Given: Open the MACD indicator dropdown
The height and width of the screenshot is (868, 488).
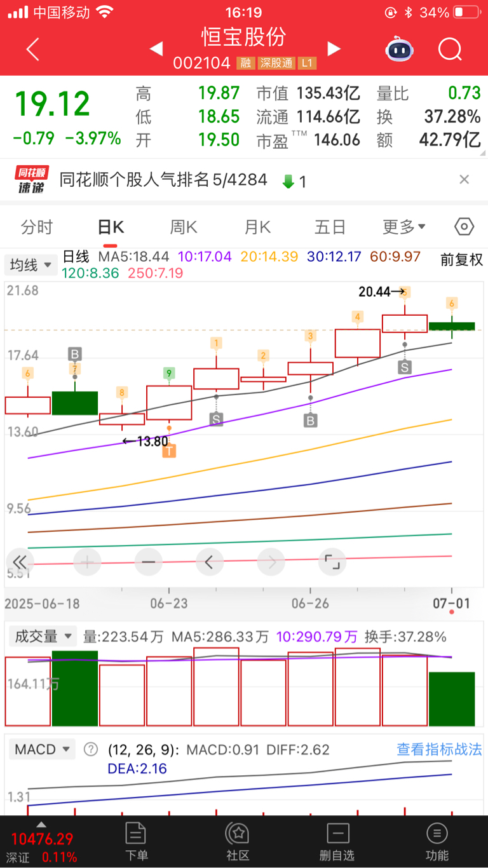Looking at the screenshot, I should click(41, 749).
